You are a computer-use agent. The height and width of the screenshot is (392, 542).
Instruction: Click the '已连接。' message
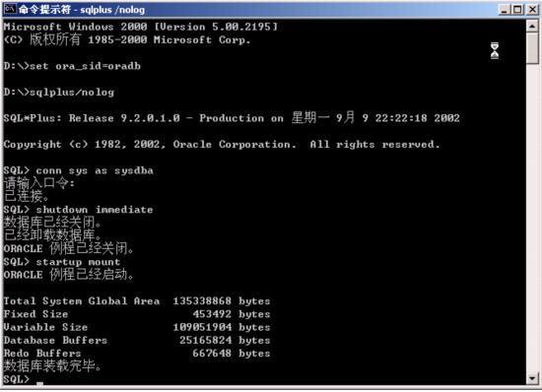(27, 196)
